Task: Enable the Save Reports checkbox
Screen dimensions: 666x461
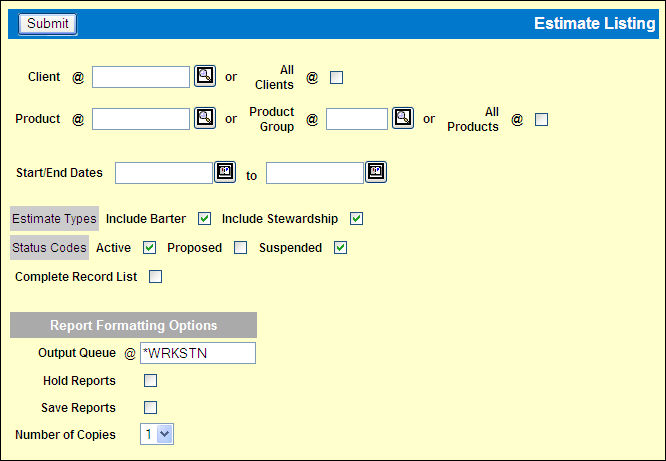Action: pyautogui.click(x=150, y=407)
